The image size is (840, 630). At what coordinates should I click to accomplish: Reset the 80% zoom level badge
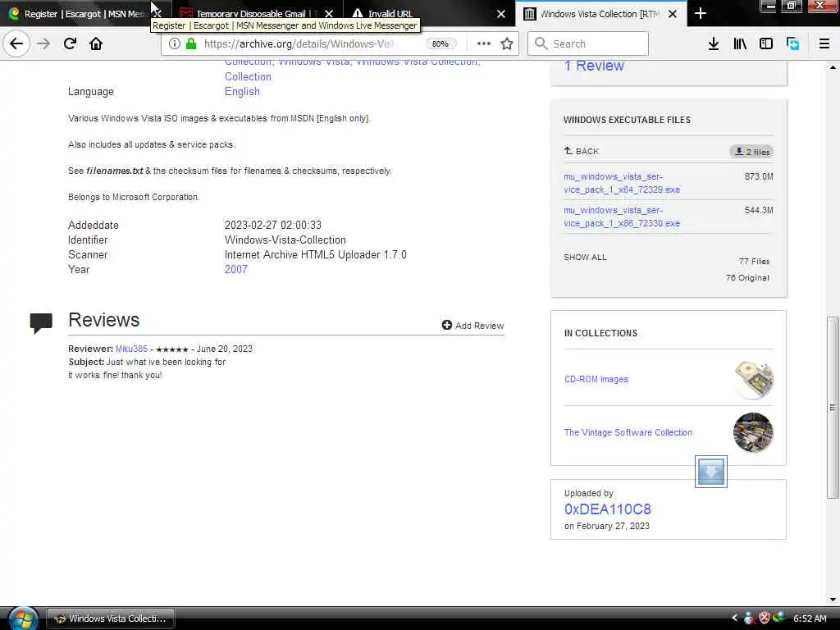[441, 44]
